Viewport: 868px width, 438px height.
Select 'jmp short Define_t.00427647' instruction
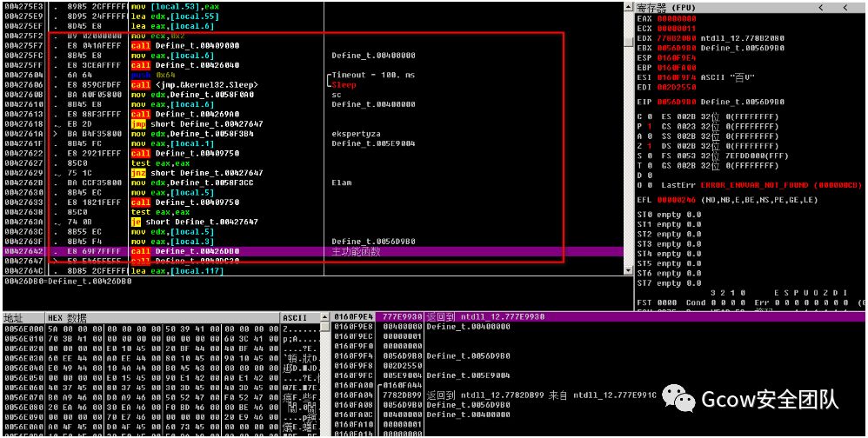(x=197, y=124)
